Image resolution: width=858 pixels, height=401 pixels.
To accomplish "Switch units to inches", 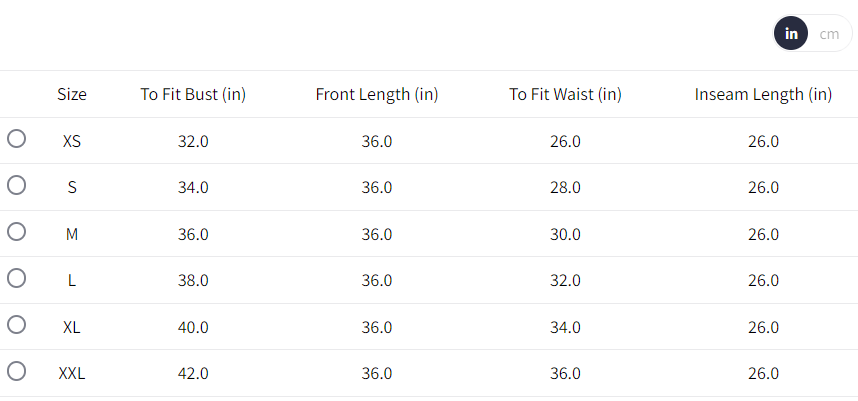I will [791, 34].
